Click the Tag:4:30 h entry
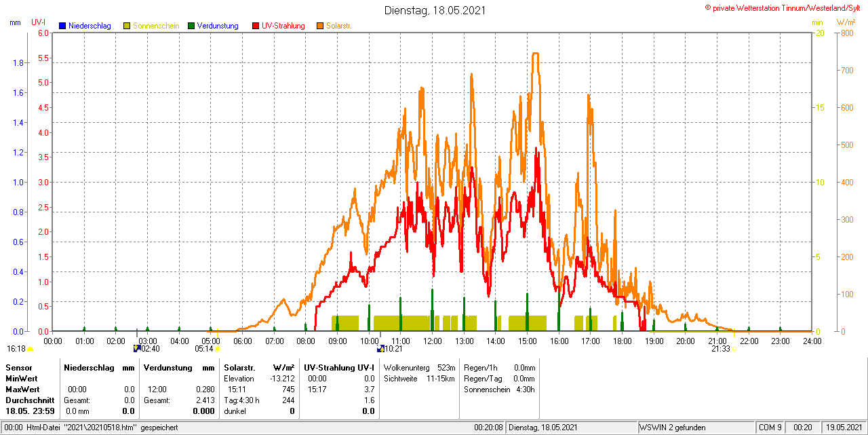This screenshot has height=435, width=868. 241,400
